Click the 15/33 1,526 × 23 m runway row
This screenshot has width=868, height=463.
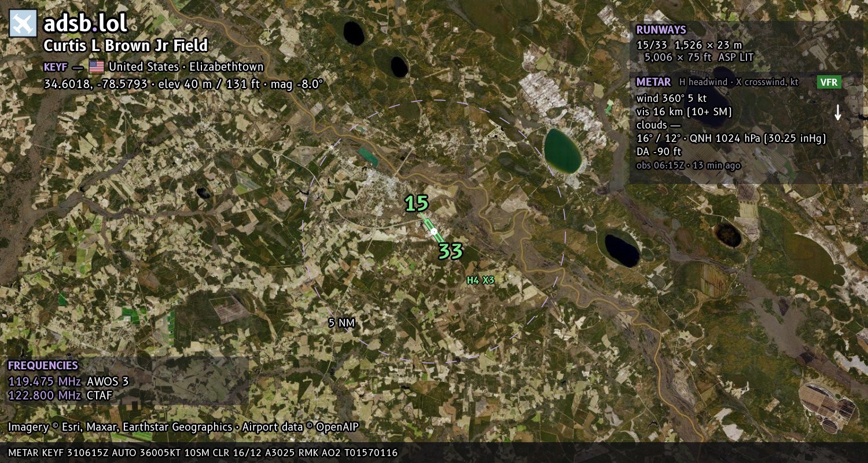point(689,45)
